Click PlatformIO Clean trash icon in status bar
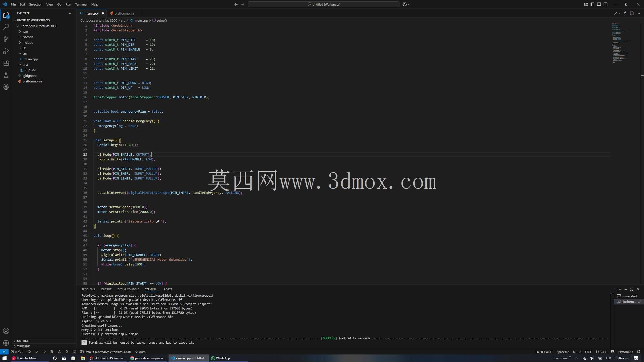The image size is (644, 362). 52,352
